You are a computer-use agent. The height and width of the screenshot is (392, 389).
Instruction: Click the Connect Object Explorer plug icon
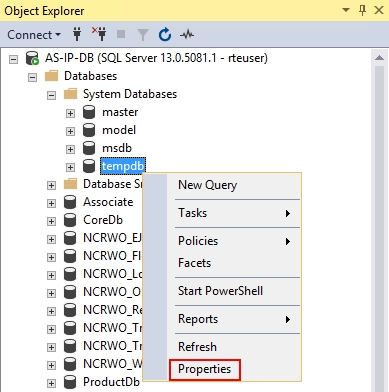click(x=77, y=34)
